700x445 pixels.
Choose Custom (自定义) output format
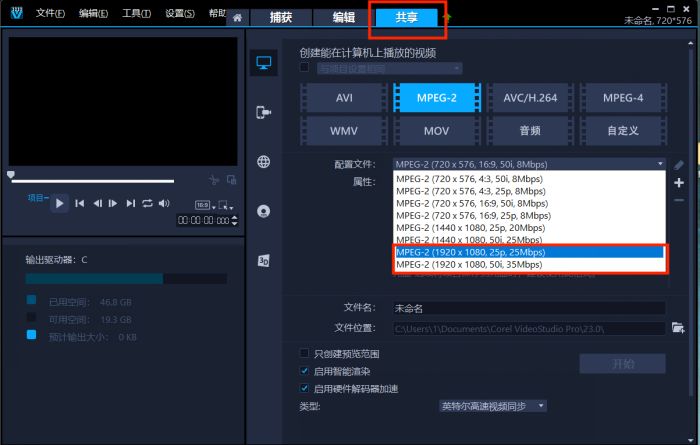click(623, 131)
